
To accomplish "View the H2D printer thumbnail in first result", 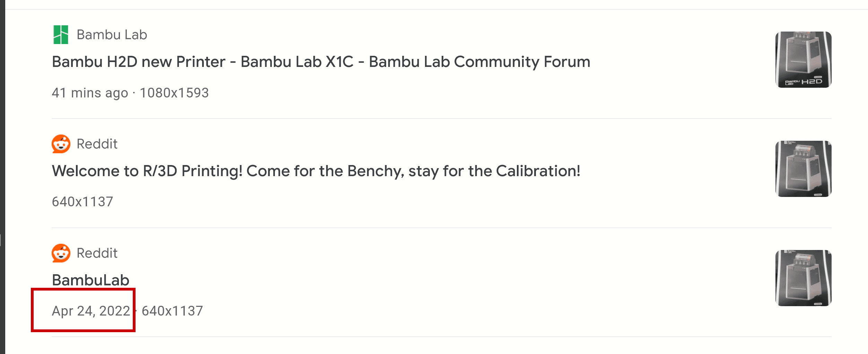I will [803, 60].
